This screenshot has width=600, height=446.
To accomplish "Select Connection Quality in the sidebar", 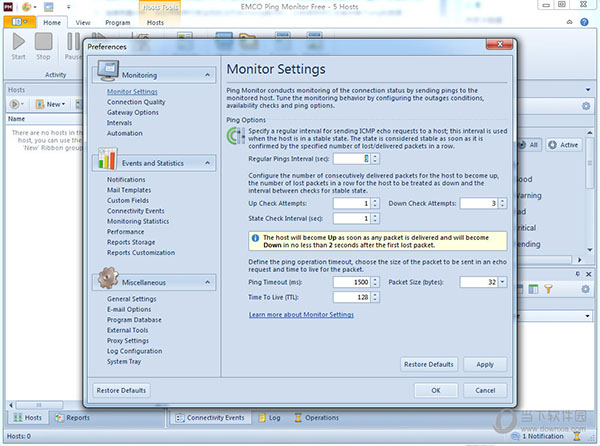I will (x=136, y=102).
